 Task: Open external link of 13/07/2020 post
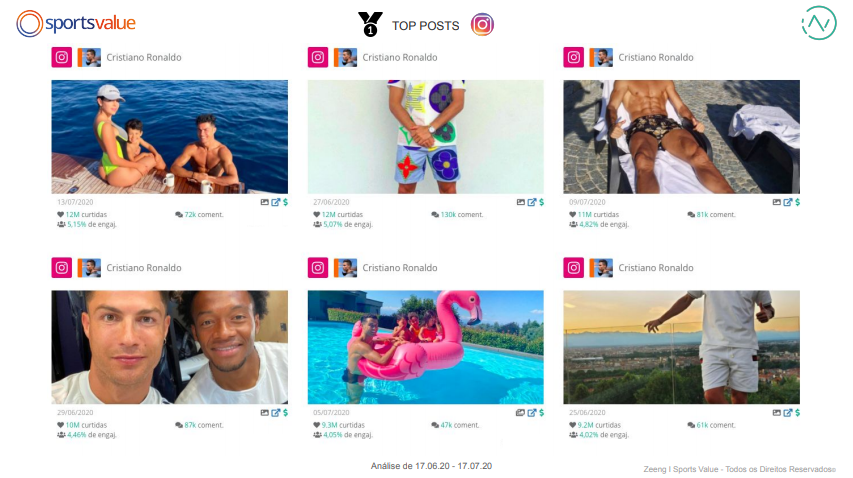coord(275,202)
